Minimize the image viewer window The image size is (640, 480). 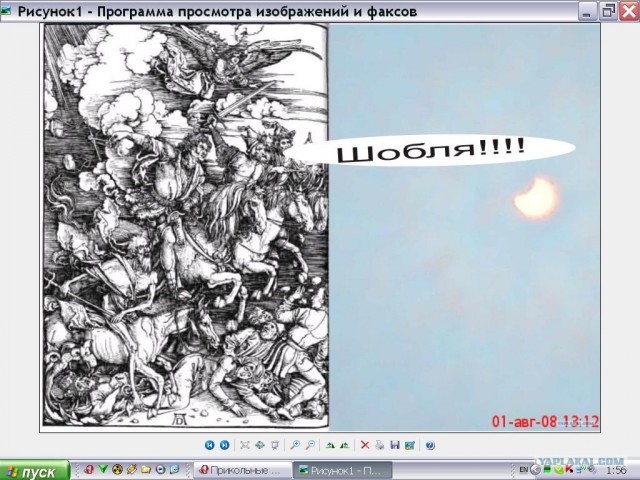(587, 11)
